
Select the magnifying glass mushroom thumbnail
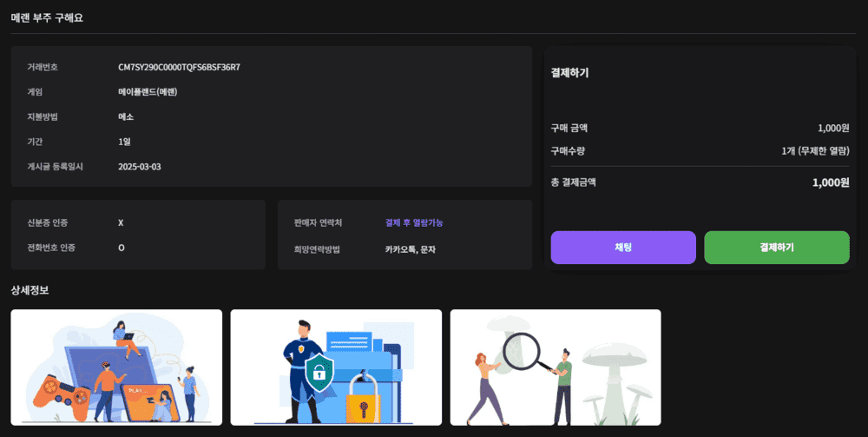pyautogui.click(x=556, y=367)
